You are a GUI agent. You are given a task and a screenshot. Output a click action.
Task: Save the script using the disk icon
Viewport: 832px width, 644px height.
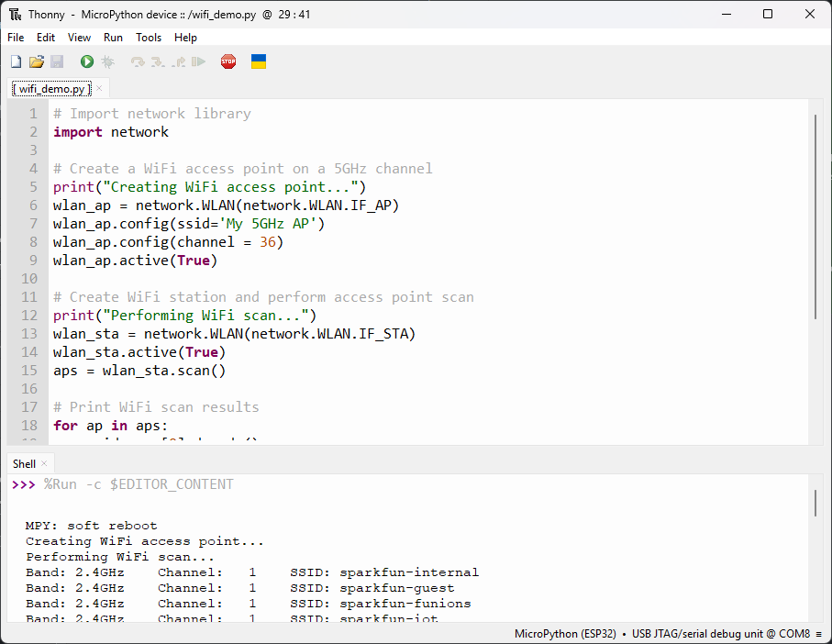(x=58, y=61)
